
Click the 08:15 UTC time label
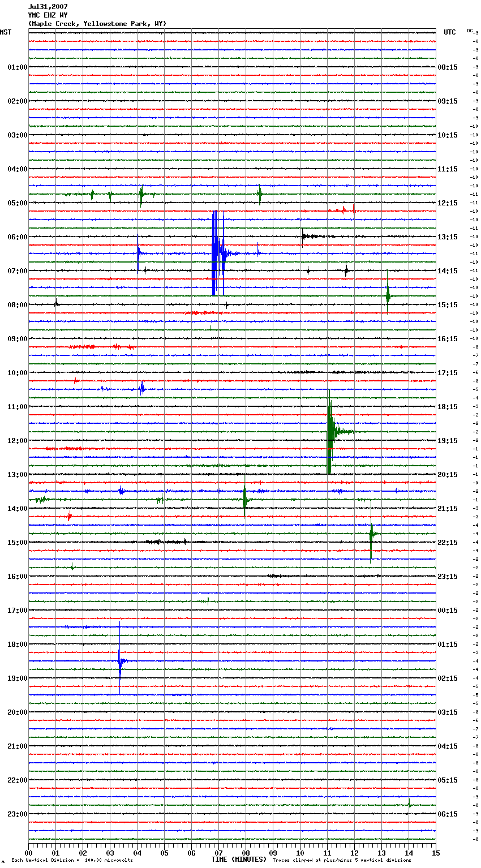tap(448, 67)
